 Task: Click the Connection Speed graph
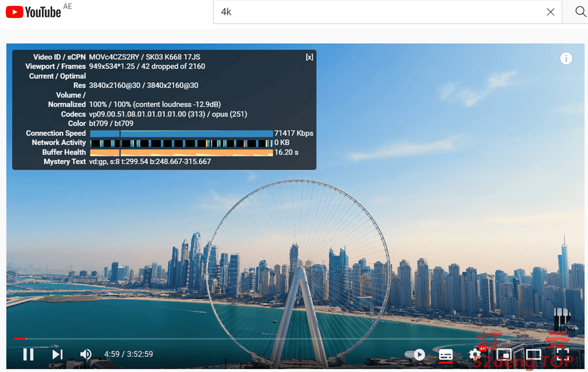click(x=181, y=133)
